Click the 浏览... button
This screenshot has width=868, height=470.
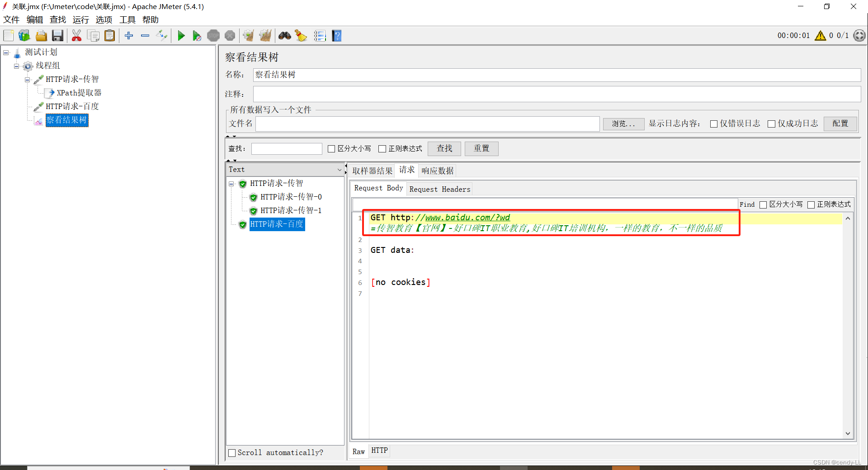click(623, 123)
